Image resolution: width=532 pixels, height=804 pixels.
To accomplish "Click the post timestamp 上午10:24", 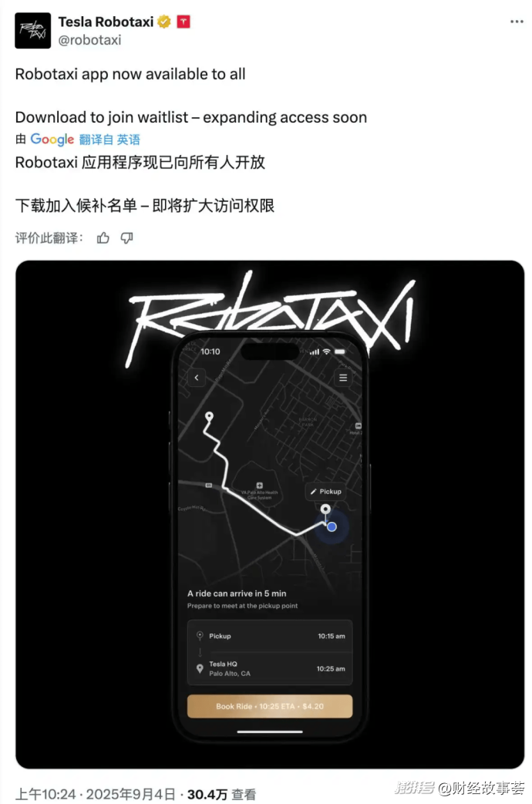I will click(x=45, y=794).
